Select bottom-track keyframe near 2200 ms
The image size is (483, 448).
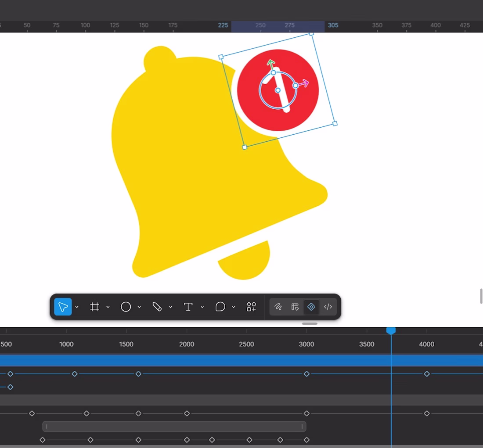pyautogui.click(x=212, y=440)
